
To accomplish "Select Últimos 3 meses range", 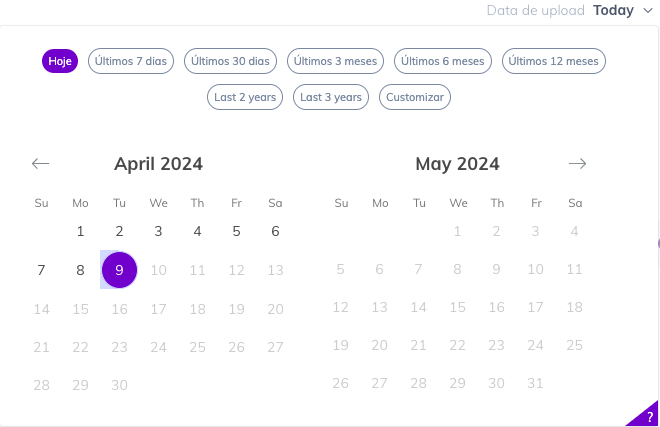I will 335,61.
